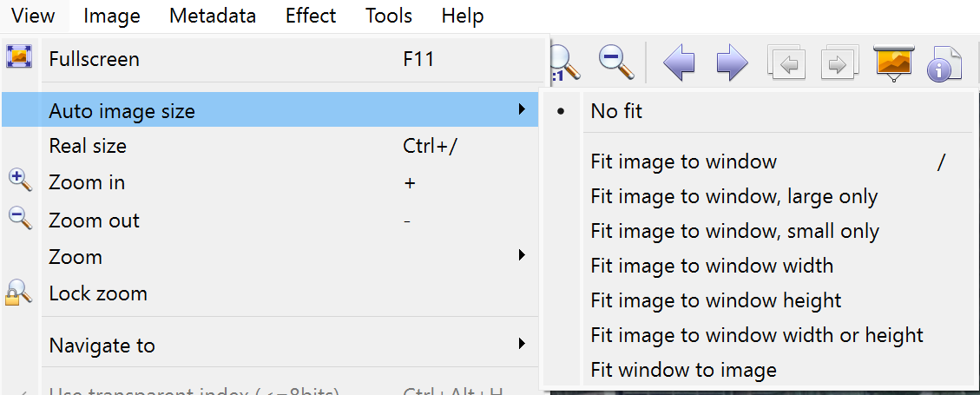Toggle Lock zoom in View menu

[97, 293]
